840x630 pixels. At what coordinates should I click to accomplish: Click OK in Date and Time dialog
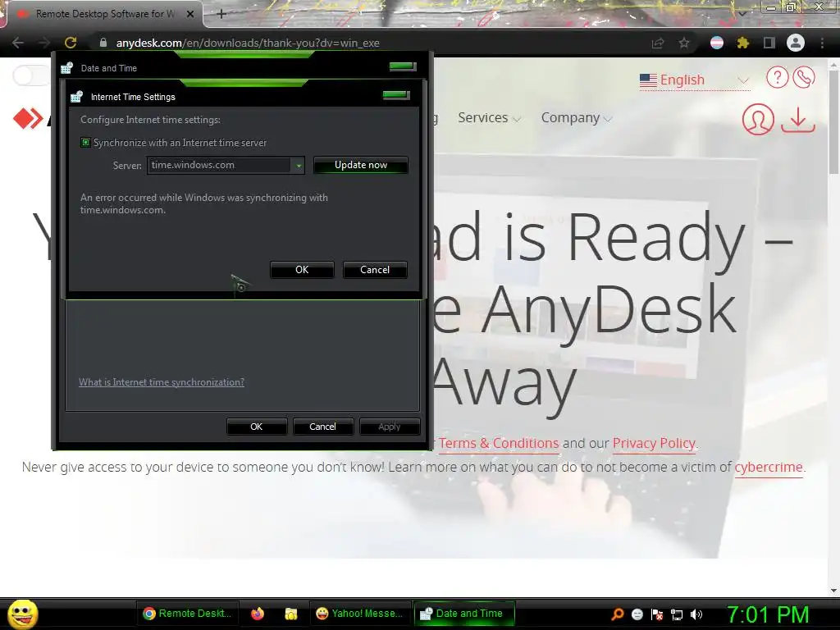(257, 427)
